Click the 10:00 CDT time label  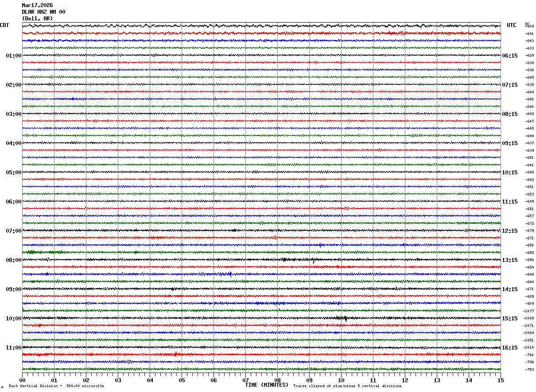[x=14, y=319]
